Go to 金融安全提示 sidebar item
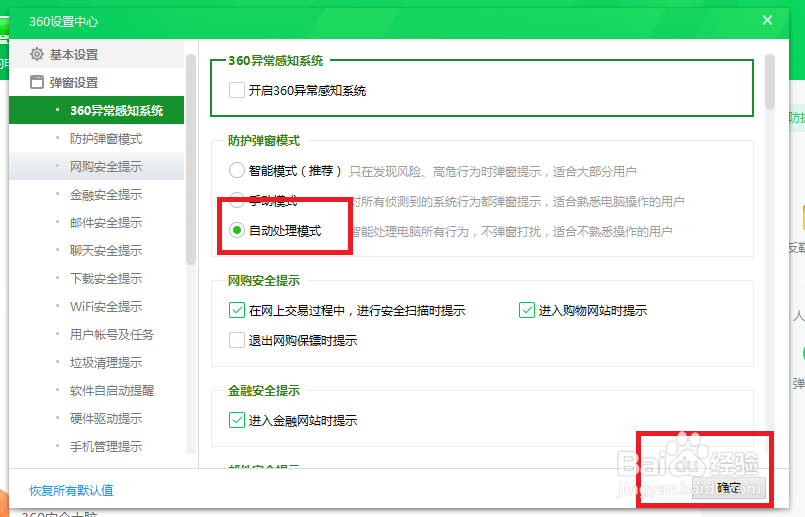Viewport: 805px width, 517px height. (96, 195)
